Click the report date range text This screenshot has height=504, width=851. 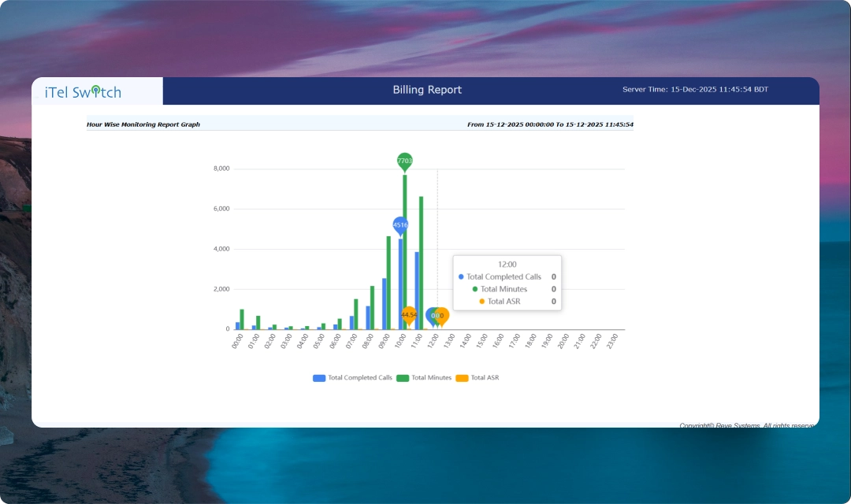click(550, 124)
